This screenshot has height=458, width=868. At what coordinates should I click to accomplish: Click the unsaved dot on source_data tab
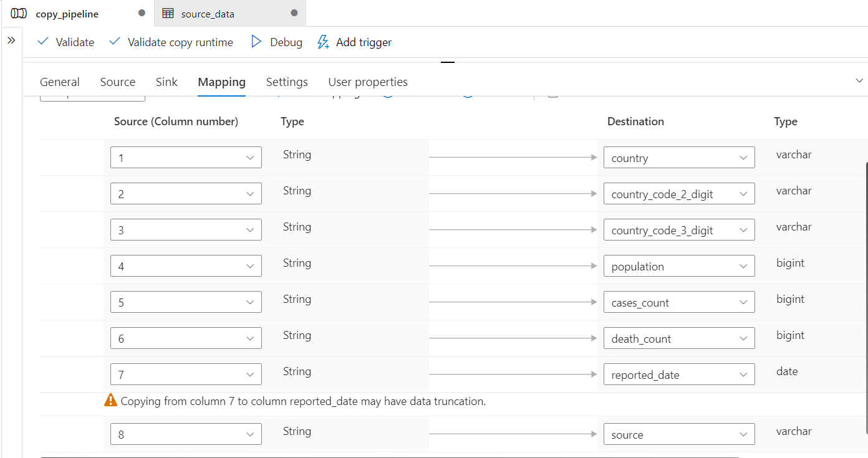pyautogui.click(x=294, y=13)
